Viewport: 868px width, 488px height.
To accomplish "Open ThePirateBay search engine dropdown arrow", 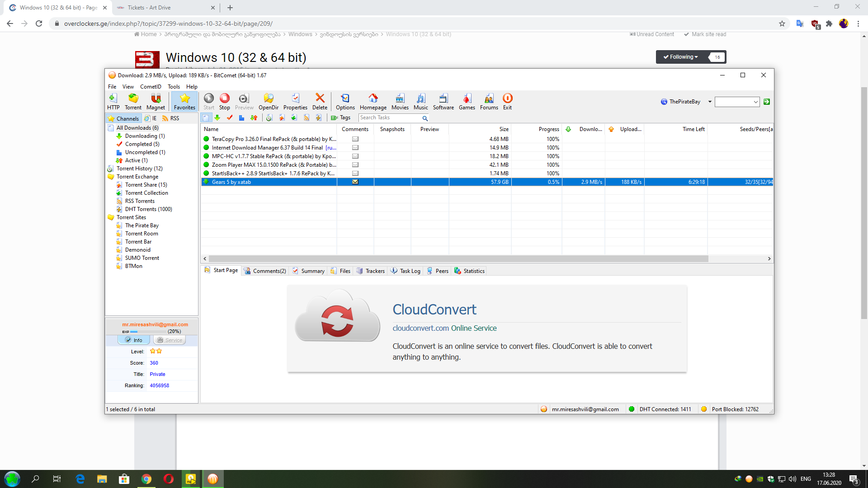I will tap(710, 102).
